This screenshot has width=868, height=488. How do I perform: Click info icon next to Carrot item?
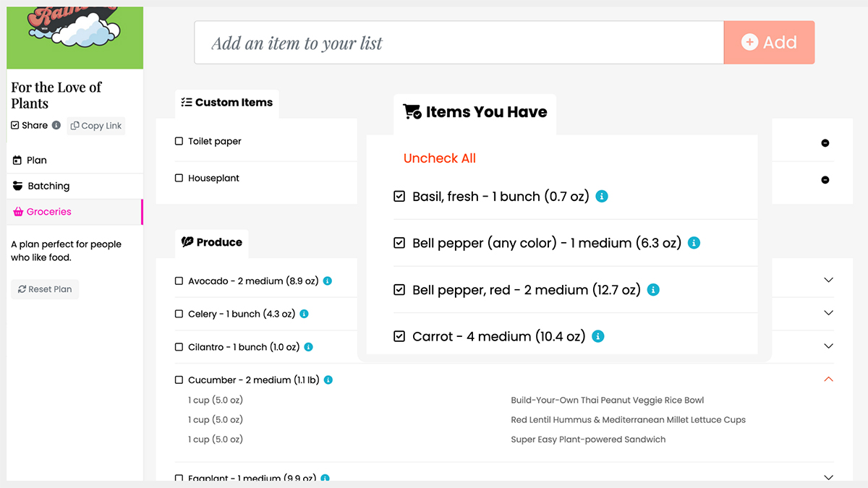point(598,336)
